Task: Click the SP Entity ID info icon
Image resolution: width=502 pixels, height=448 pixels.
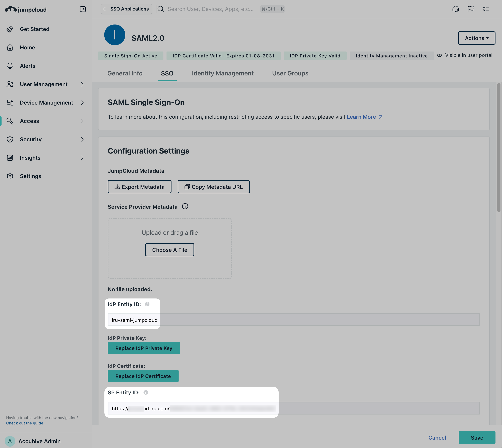Action: tap(146, 392)
